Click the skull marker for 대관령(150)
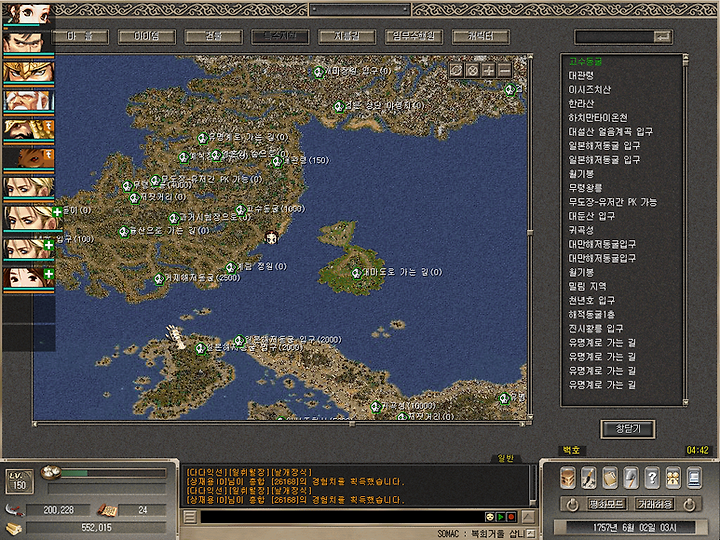720x540 pixels. point(277,162)
